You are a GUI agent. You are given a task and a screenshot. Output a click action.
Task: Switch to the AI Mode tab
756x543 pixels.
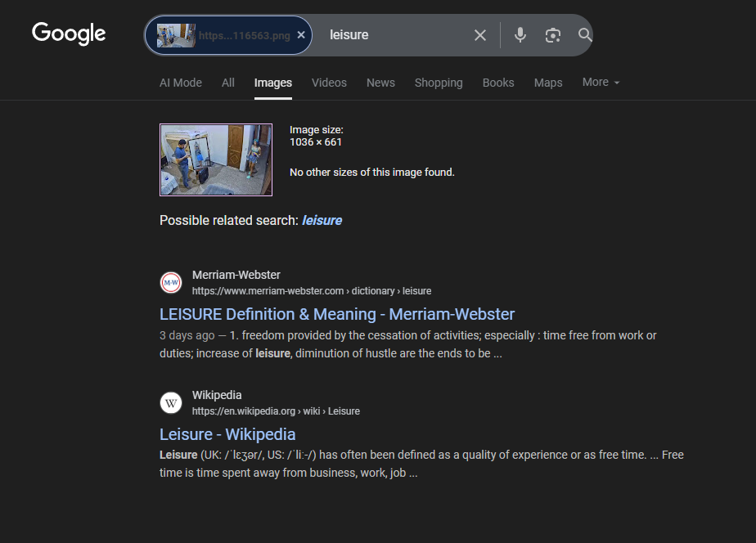coord(181,83)
